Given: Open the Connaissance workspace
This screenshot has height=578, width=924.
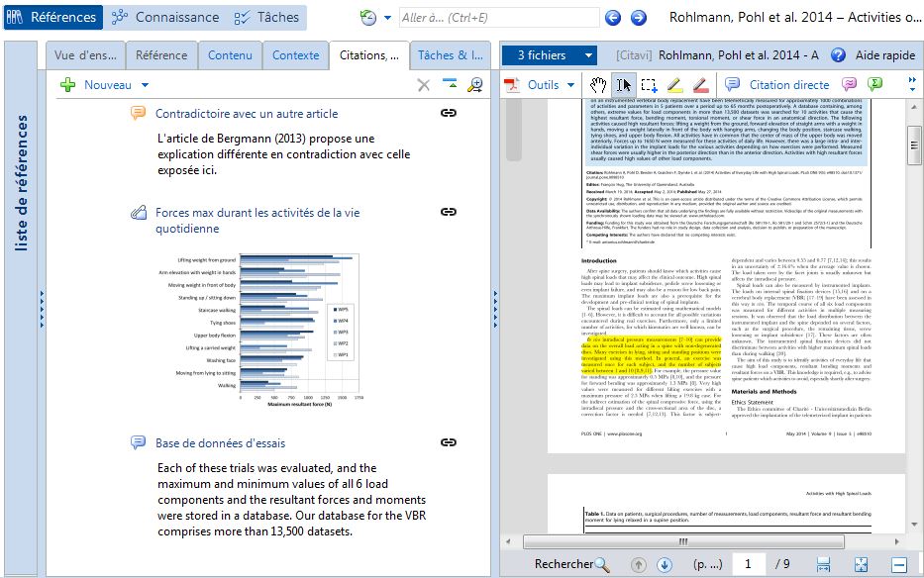Looking at the screenshot, I should 165,18.
